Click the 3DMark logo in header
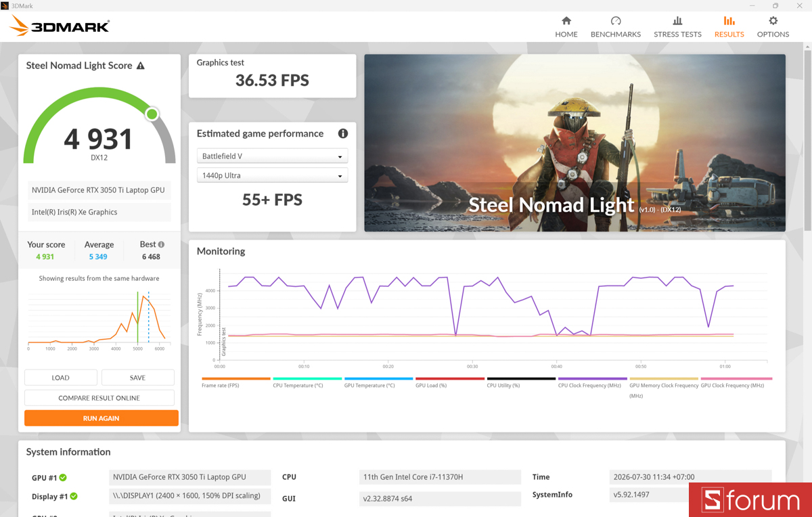Screen dimensions: 812x517 pyautogui.click(x=60, y=26)
